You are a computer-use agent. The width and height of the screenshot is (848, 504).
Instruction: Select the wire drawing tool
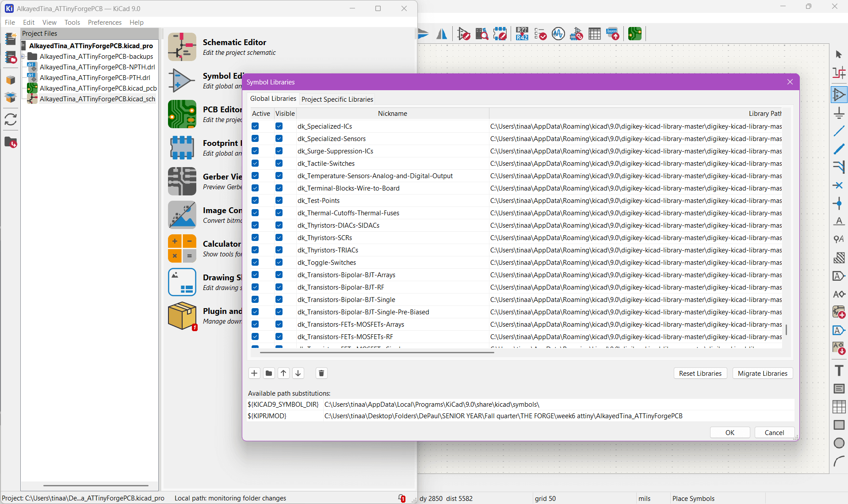pos(839,131)
